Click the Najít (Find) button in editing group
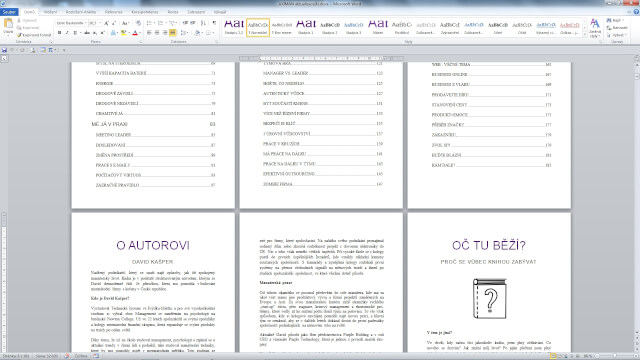 click(616, 20)
